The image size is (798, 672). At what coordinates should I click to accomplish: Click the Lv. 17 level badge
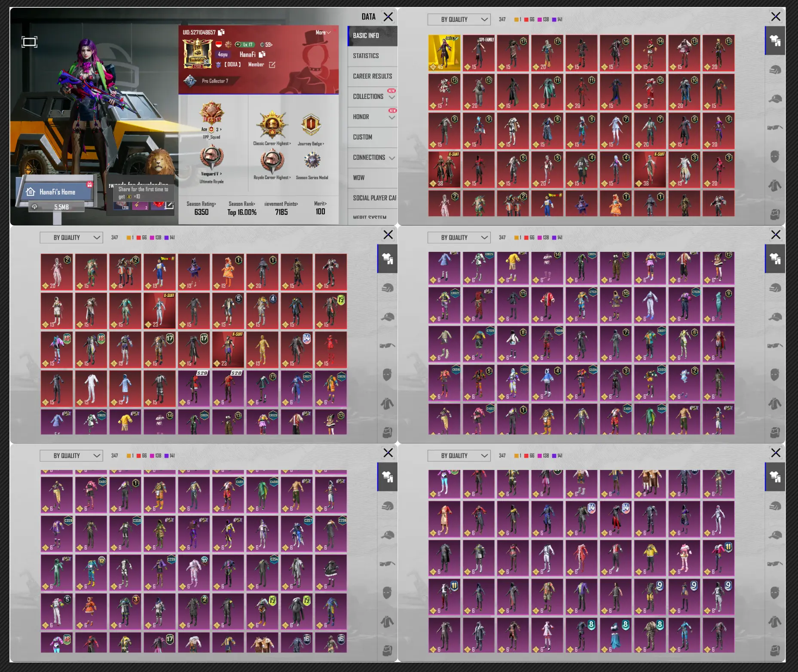coord(245,44)
